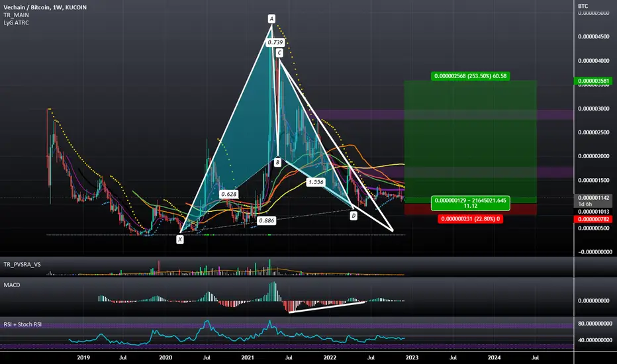Select the MACD indicator label
The height and width of the screenshot is (364, 617).
(12, 285)
